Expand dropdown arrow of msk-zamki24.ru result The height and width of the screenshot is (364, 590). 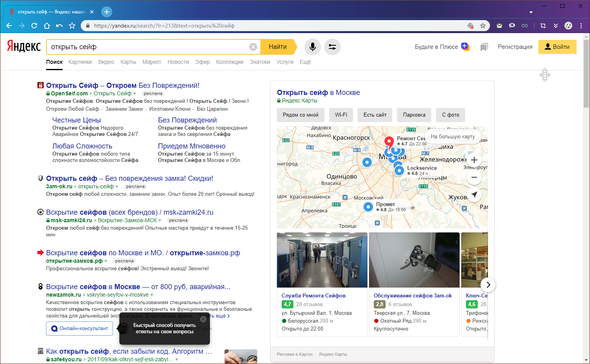click(x=160, y=221)
